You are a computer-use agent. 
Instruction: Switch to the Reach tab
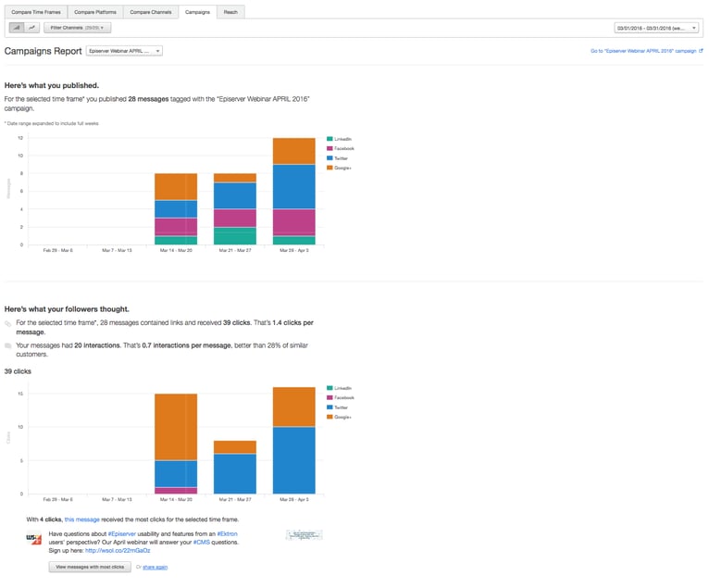pyautogui.click(x=230, y=12)
